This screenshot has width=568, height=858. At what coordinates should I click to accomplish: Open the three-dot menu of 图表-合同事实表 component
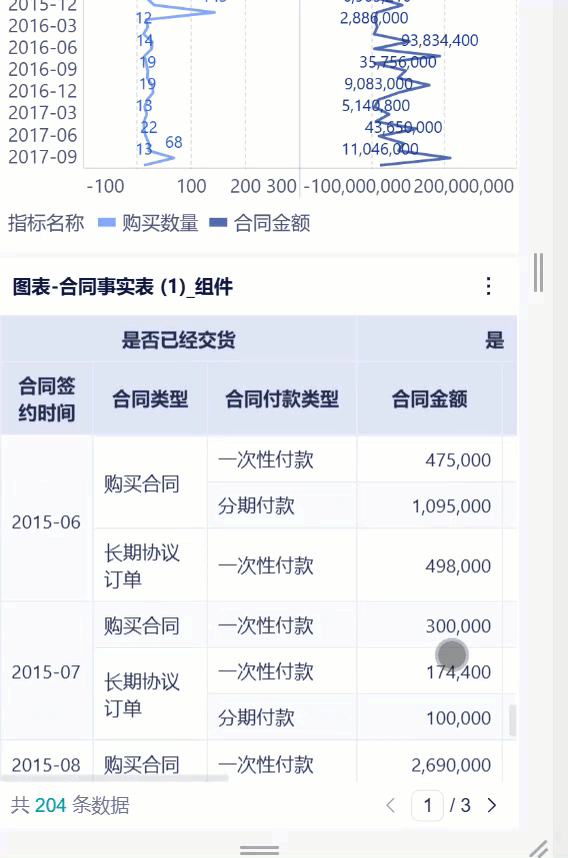pos(488,286)
